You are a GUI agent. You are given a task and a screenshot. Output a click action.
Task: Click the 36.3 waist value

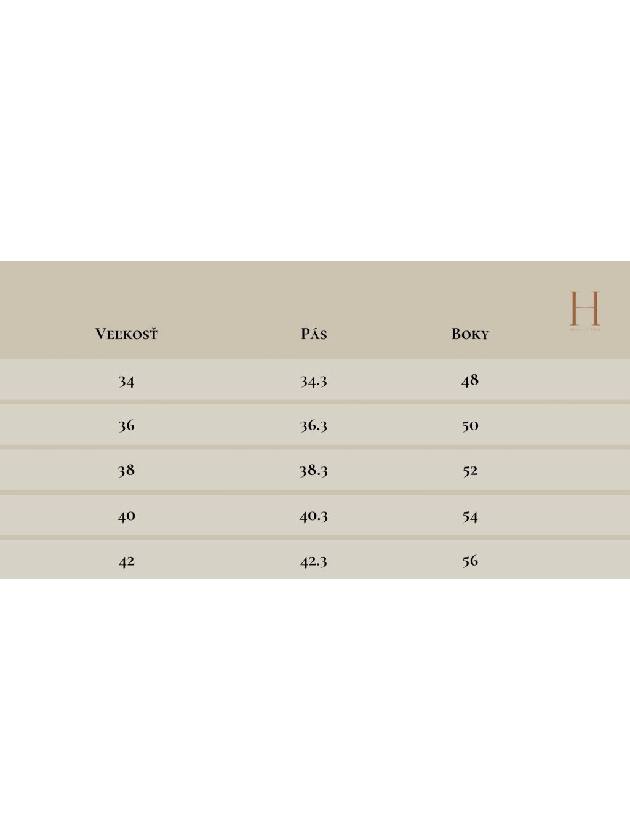(314, 425)
